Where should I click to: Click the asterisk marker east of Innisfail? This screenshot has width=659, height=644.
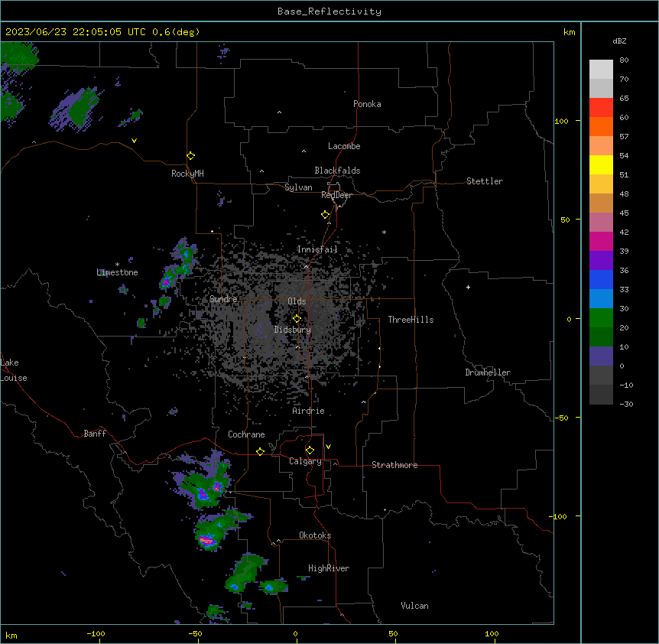[384, 232]
